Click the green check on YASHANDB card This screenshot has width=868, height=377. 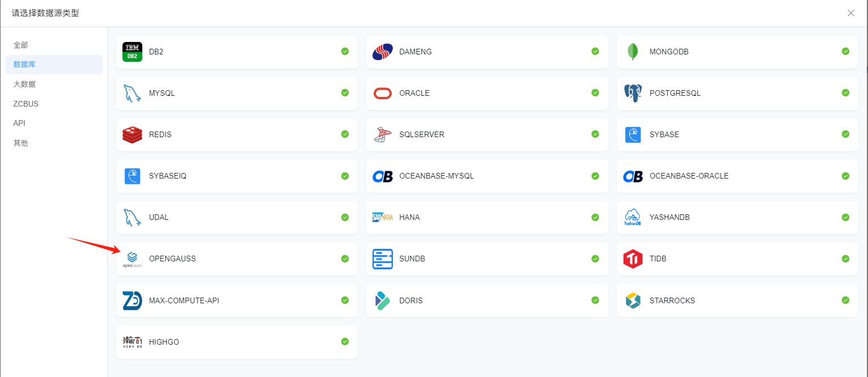click(845, 217)
